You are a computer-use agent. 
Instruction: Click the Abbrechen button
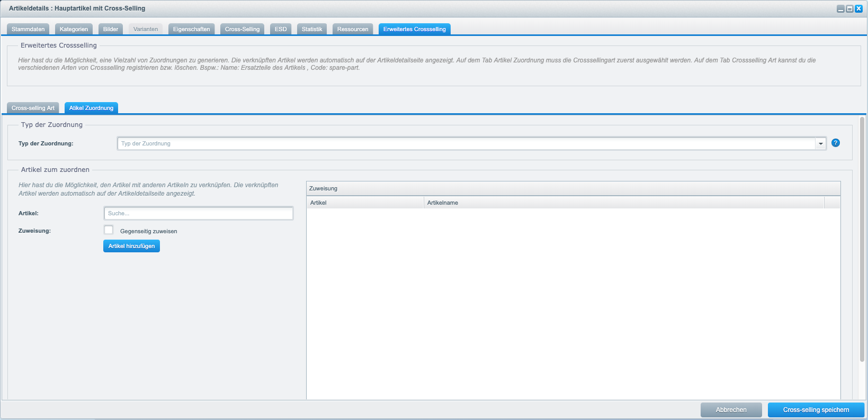pyautogui.click(x=731, y=410)
